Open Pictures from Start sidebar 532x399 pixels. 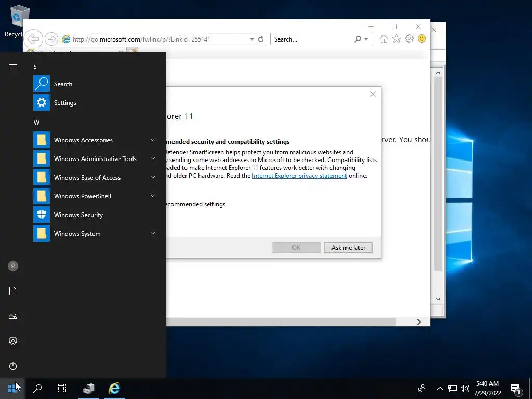click(x=13, y=316)
